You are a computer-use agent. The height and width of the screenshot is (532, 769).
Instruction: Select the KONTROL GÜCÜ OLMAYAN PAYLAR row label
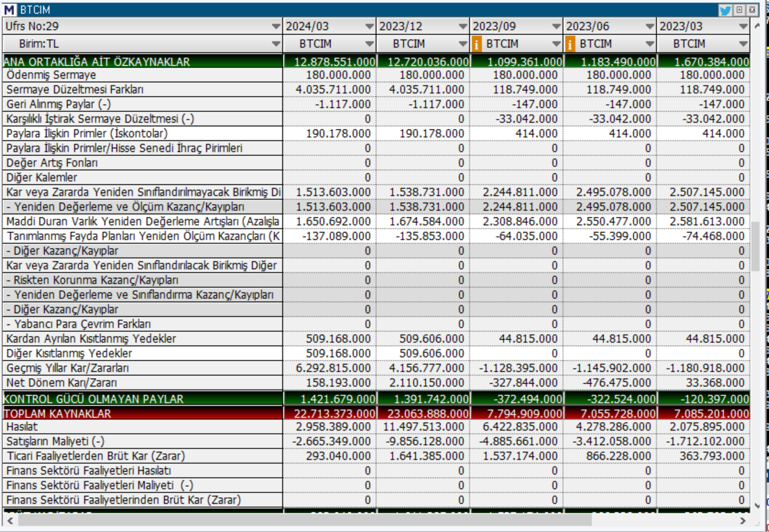pos(143,399)
